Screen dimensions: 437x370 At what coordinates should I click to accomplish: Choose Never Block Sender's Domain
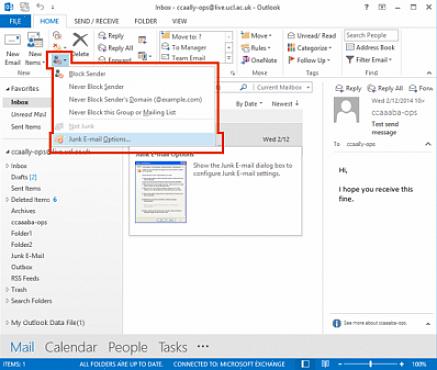[x=133, y=99]
